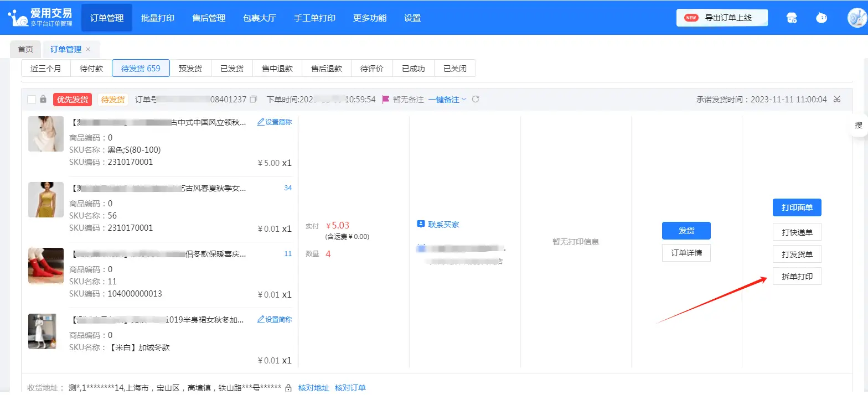Click the 联系买家 link

[x=443, y=225]
